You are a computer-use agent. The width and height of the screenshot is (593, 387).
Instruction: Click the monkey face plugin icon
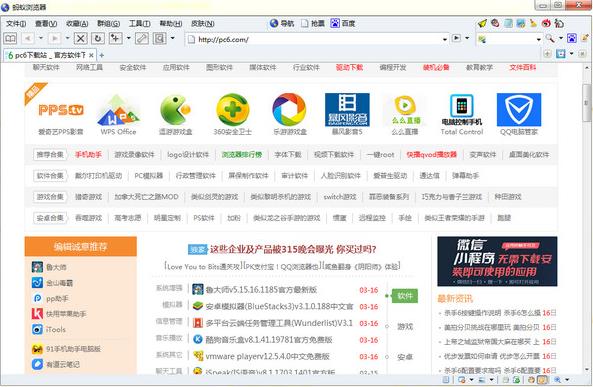click(x=495, y=23)
